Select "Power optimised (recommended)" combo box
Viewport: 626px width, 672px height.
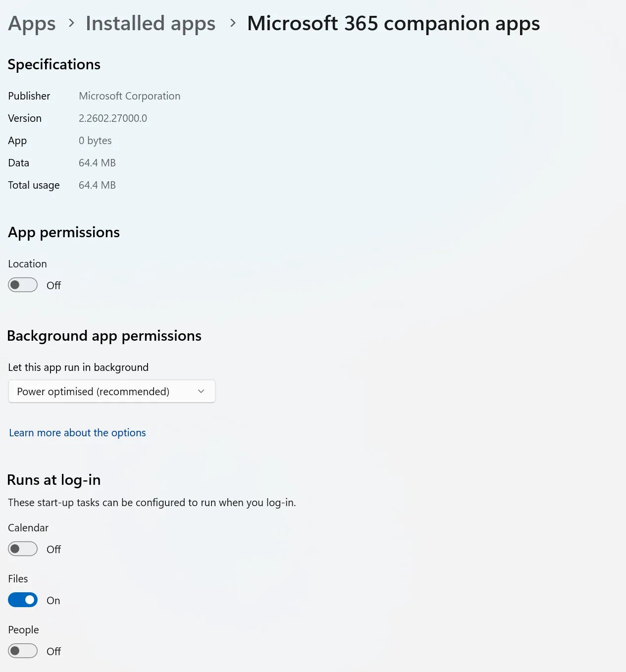(x=111, y=391)
